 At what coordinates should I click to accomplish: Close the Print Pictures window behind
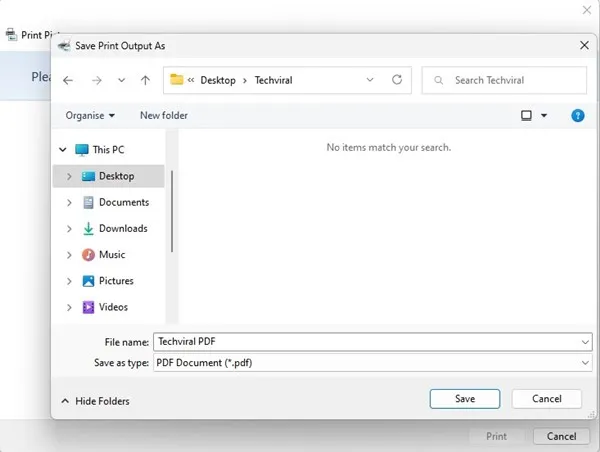587,10
